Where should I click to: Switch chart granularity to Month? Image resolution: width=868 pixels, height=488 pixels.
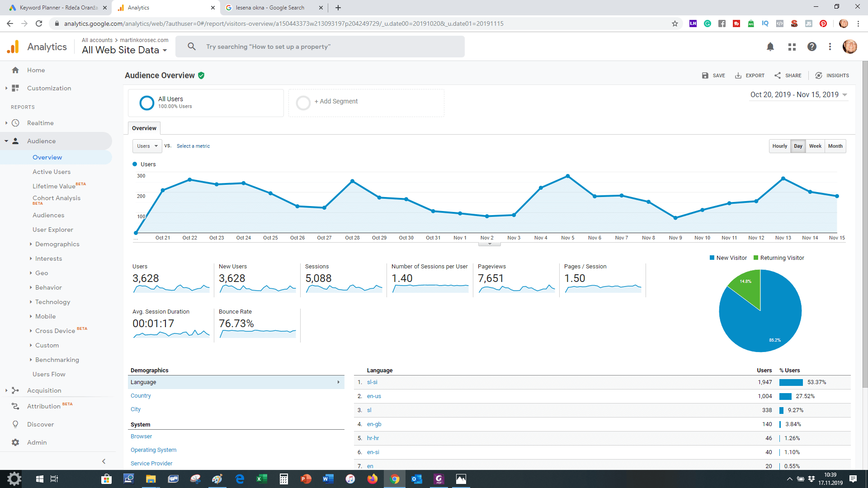pos(835,146)
